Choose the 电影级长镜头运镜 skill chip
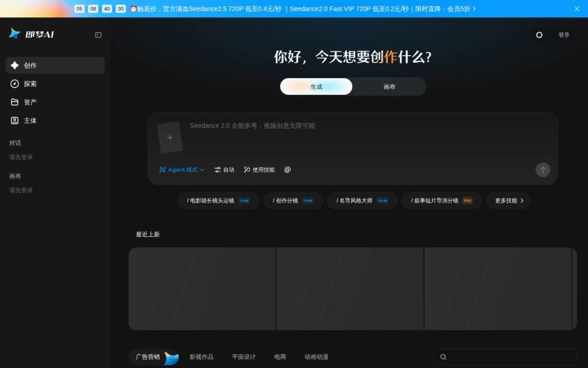This screenshot has width=588, height=368. pos(218,201)
